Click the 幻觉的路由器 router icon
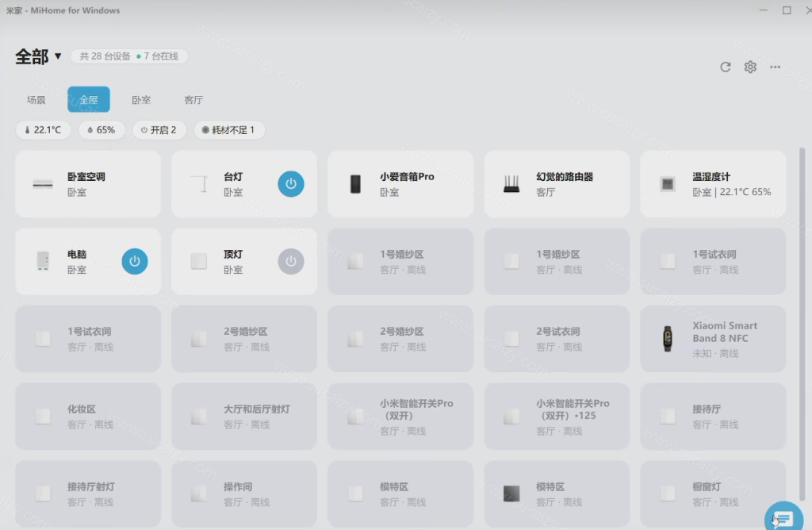812x530 pixels. coord(511,184)
